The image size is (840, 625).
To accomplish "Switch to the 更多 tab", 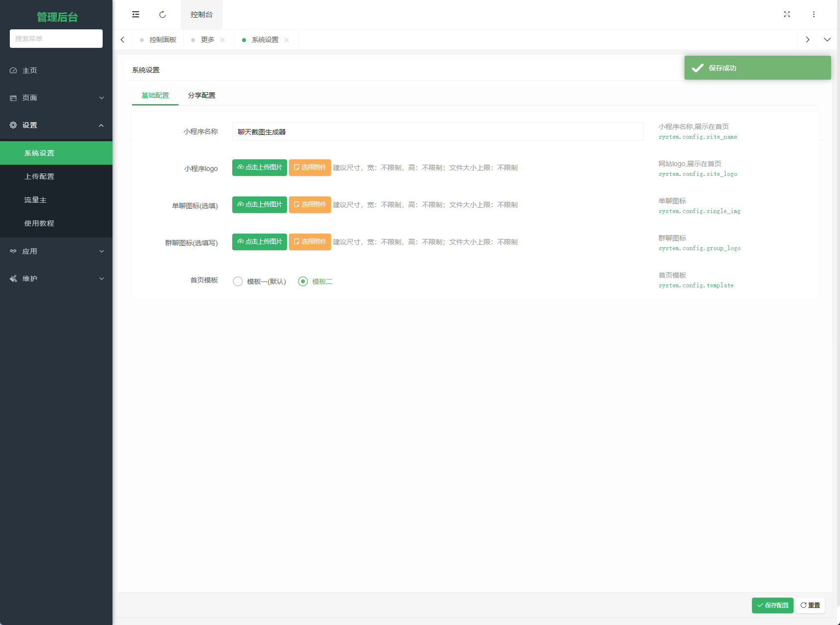I will tap(207, 40).
